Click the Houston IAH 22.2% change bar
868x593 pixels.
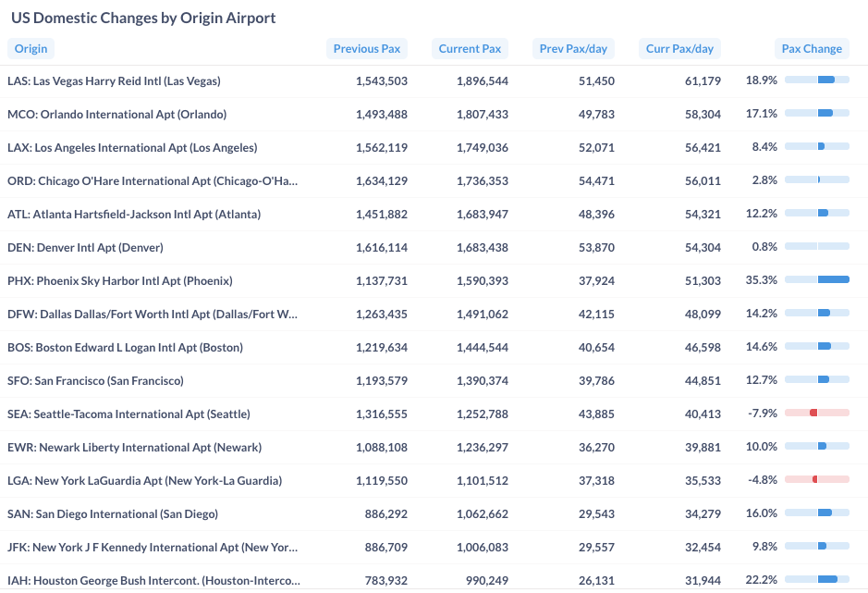[x=817, y=579]
